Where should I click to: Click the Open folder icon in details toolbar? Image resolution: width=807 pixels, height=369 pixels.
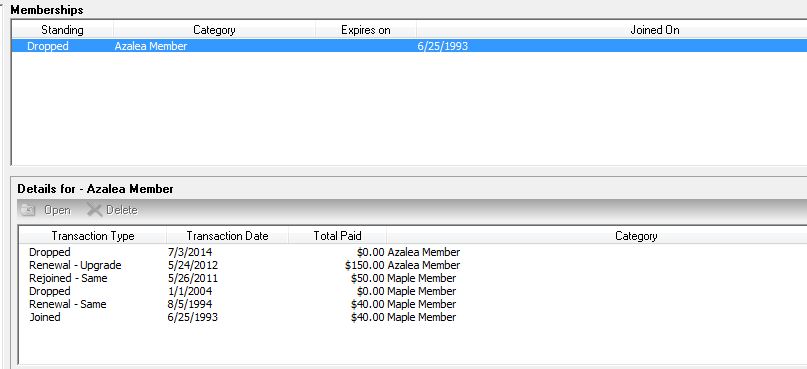[x=28, y=210]
